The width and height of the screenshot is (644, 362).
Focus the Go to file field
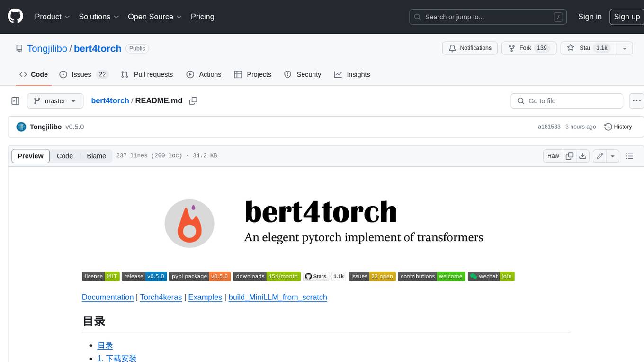click(x=567, y=101)
